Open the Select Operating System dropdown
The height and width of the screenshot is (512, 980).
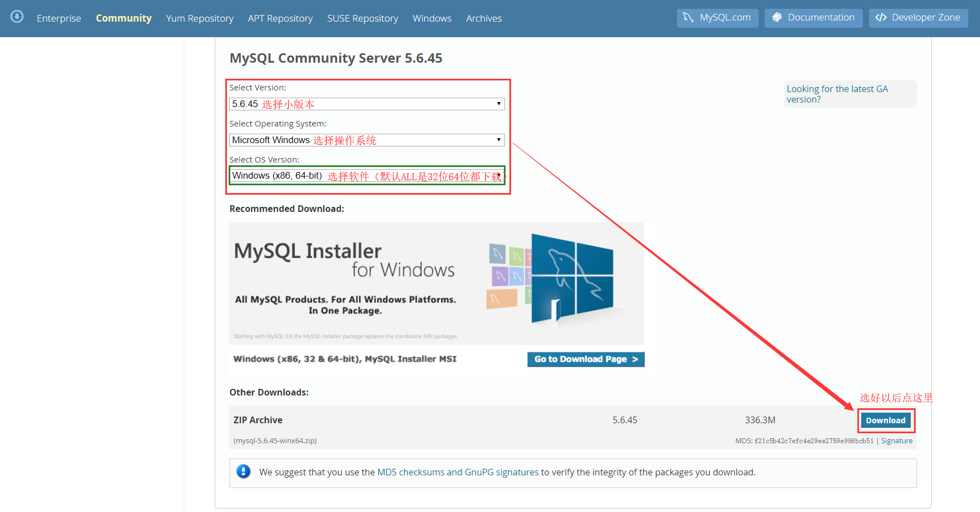(367, 140)
